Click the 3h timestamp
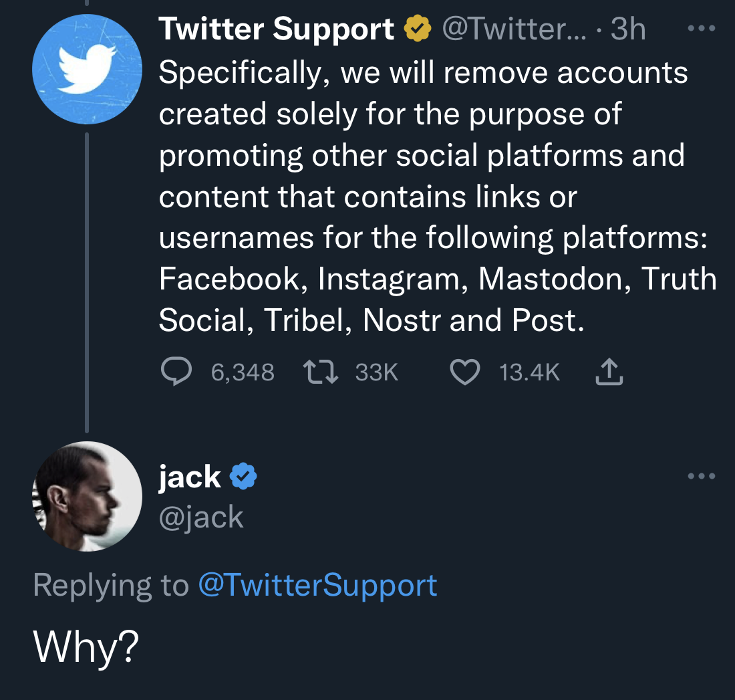 pyautogui.click(x=629, y=29)
